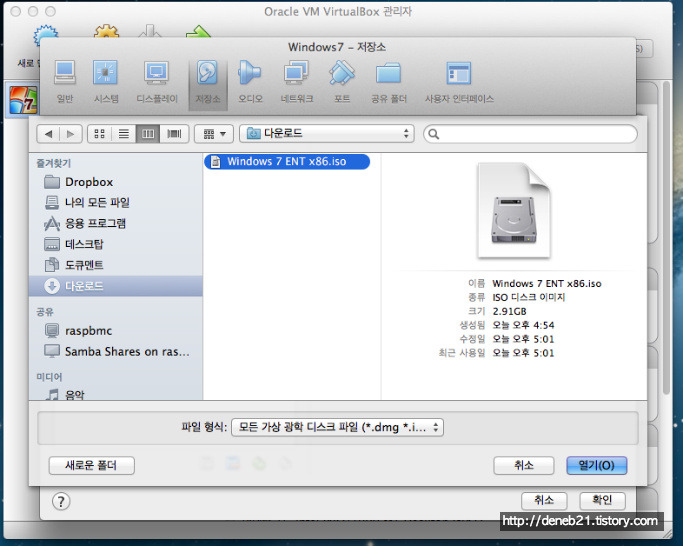Click the VirtualBox manager vertical scrollbar

666,237
